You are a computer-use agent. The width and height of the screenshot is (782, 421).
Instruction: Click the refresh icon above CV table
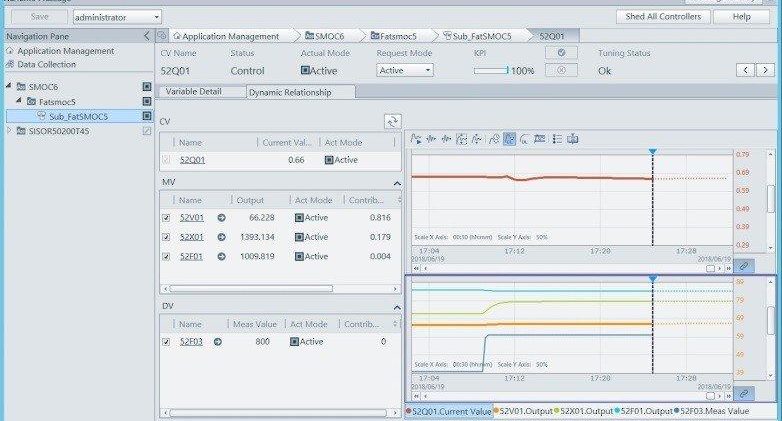pyautogui.click(x=393, y=121)
